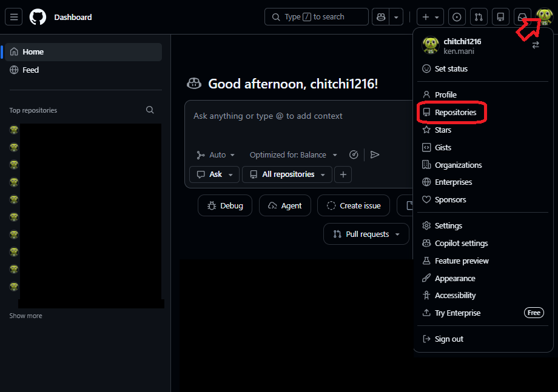Click the Debug suggestion button
Viewport: 558px width, 392px height.
(x=225, y=205)
